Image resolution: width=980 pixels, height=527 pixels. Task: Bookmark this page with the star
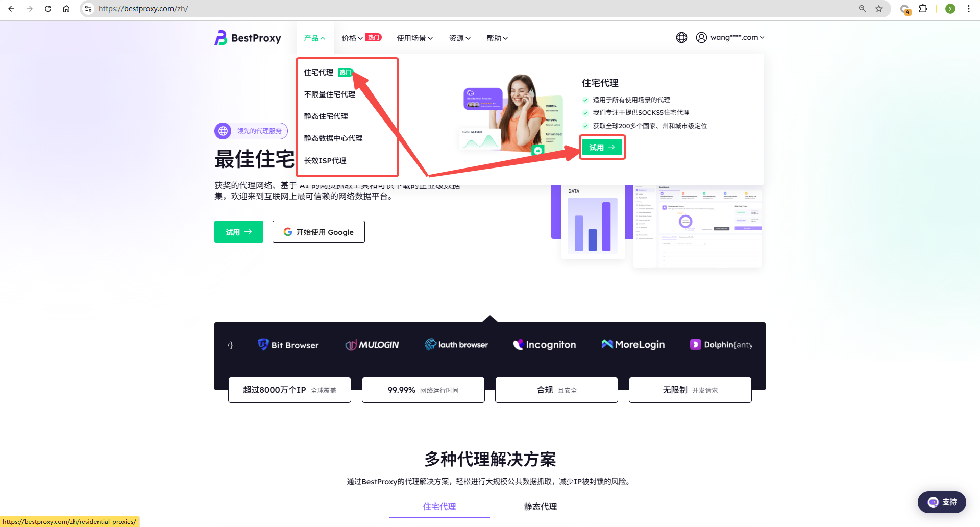(879, 9)
